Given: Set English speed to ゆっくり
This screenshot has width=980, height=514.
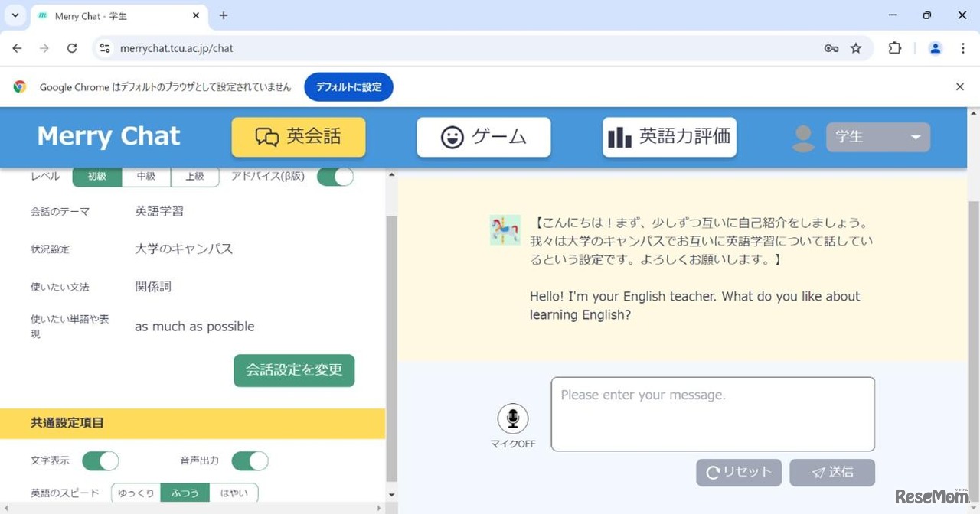Looking at the screenshot, I should [x=136, y=493].
